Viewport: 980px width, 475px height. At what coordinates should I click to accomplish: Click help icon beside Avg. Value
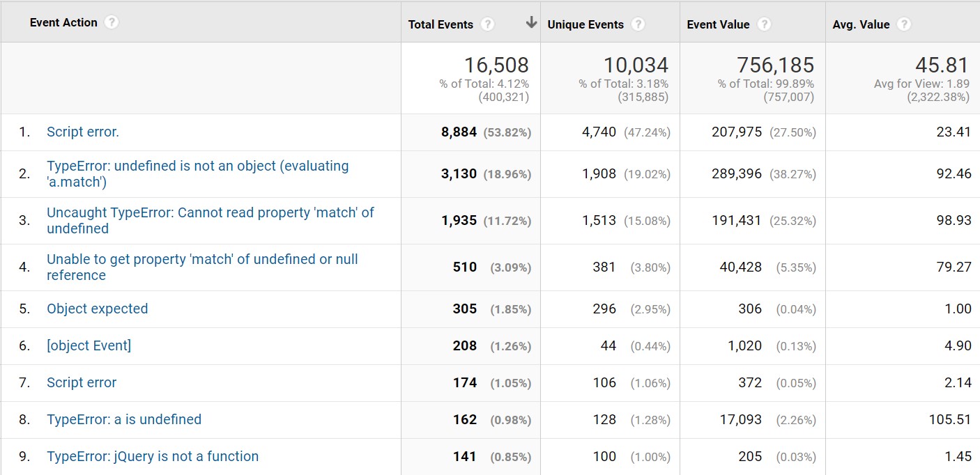[x=904, y=24]
